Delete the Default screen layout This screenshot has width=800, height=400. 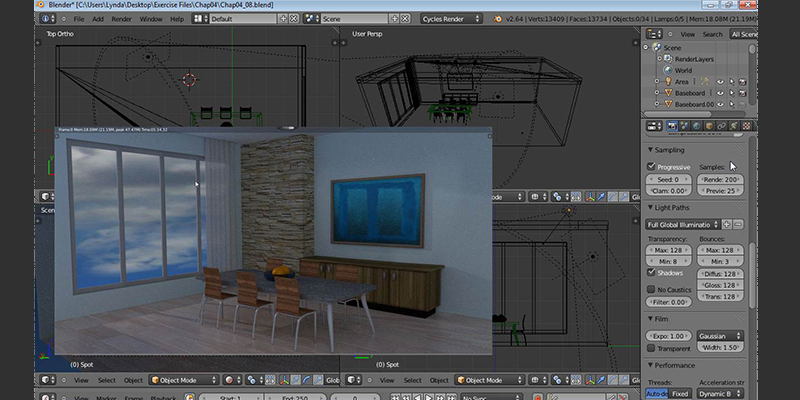tap(294, 19)
